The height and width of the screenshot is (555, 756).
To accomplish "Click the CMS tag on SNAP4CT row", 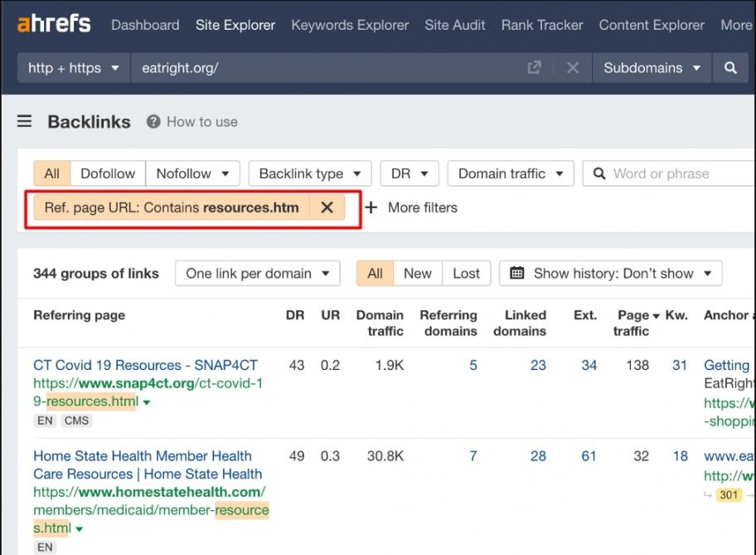I will point(76,421).
